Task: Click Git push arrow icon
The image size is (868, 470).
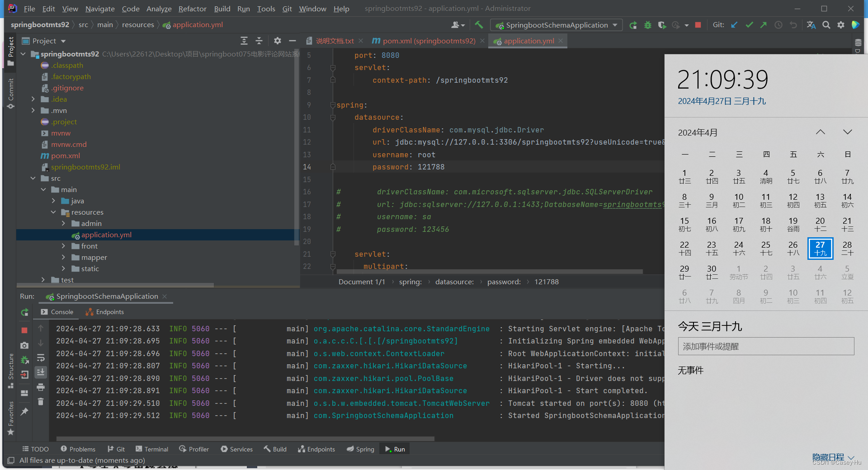Action: click(x=764, y=25)
